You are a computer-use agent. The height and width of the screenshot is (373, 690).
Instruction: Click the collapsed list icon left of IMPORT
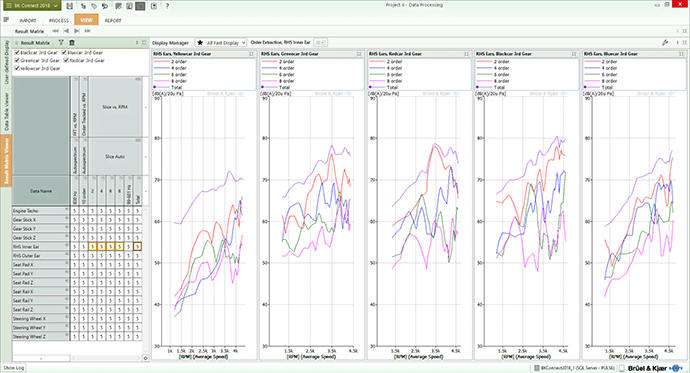tap(6, 20)
